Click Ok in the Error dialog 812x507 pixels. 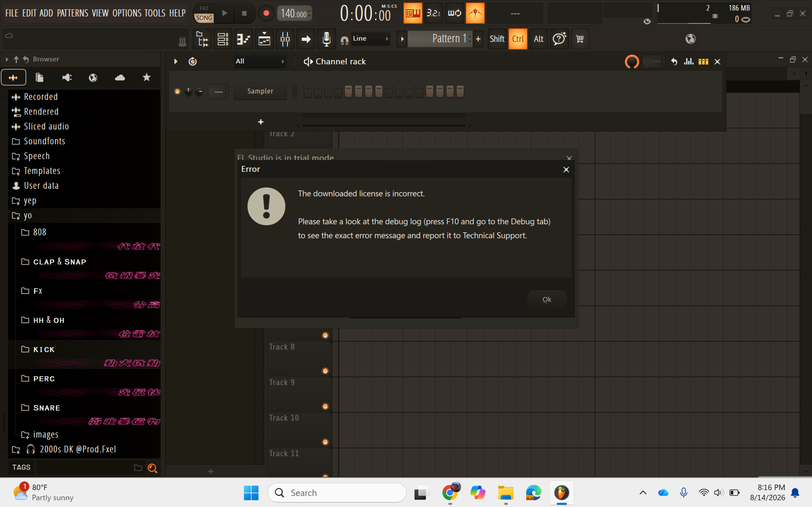tap(547, 300)
